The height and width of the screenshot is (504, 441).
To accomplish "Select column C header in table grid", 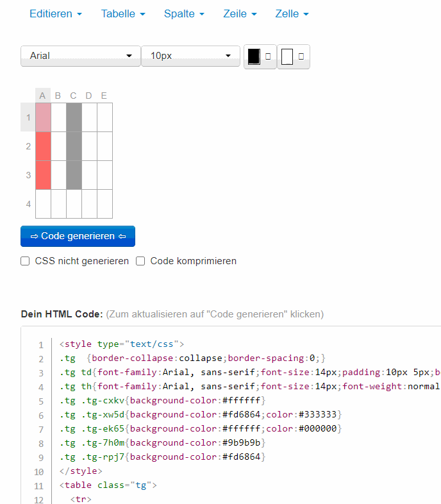I will [x=73, y=96].
